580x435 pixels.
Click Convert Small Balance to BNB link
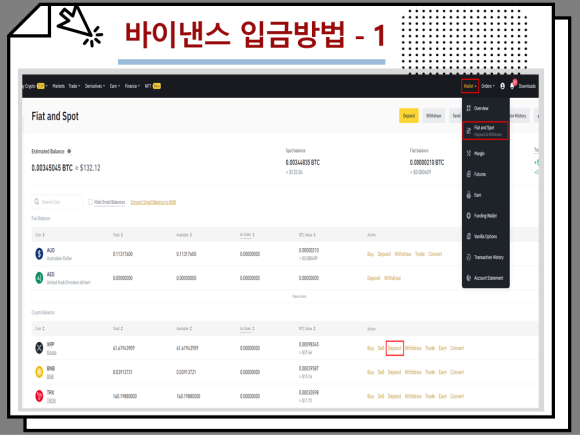click(x=153, y=202)
